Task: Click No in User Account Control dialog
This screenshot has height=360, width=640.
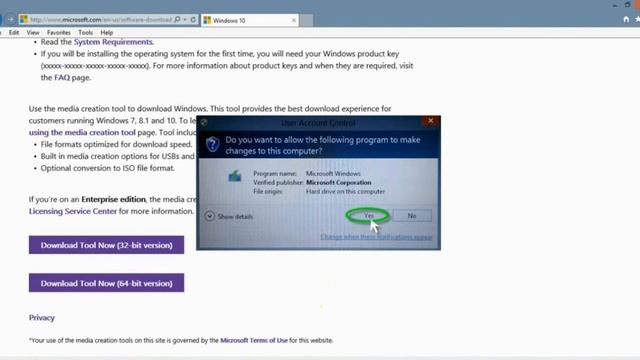Action: (412, 216)
